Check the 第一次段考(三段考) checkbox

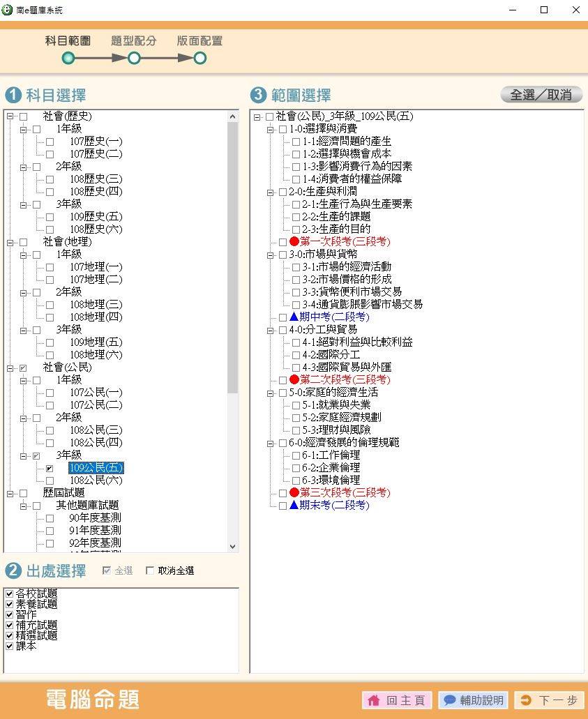(283, 242)
